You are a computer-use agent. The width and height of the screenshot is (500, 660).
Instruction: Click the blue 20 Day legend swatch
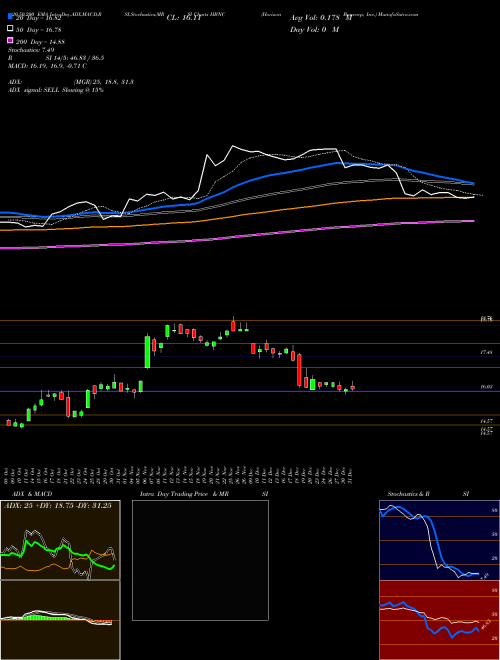[10, 17]
